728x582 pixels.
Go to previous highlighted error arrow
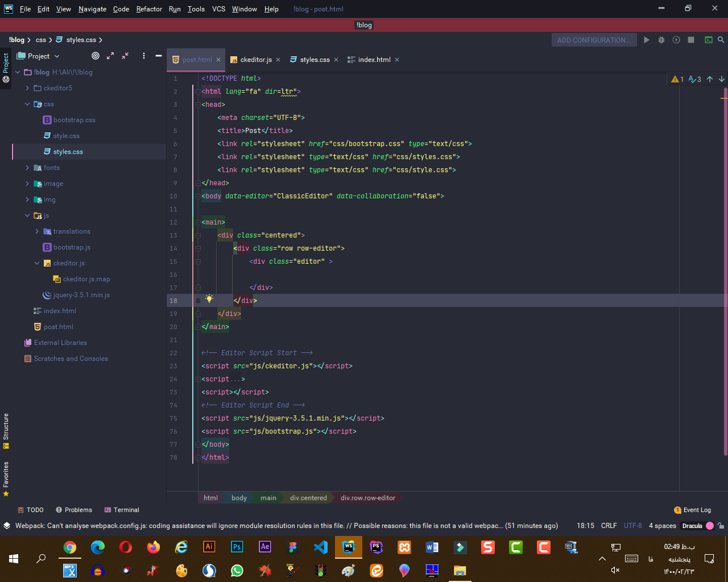point(710,79)
